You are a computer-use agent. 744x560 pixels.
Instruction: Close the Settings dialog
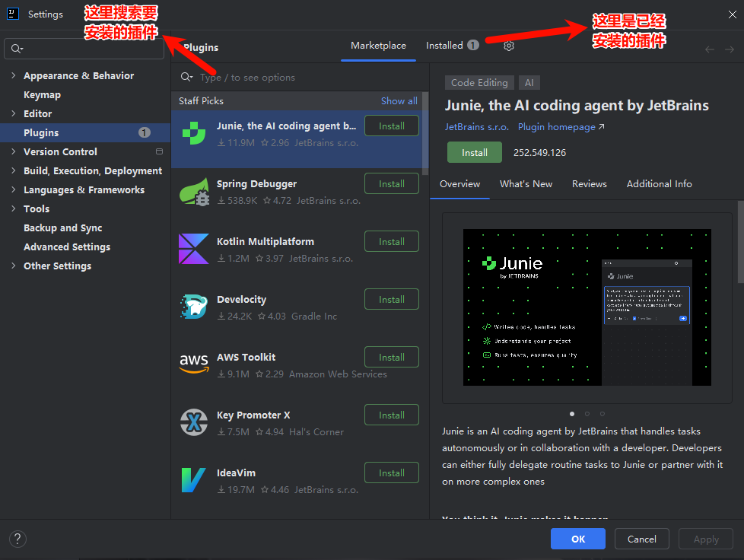tap(732, 14)
